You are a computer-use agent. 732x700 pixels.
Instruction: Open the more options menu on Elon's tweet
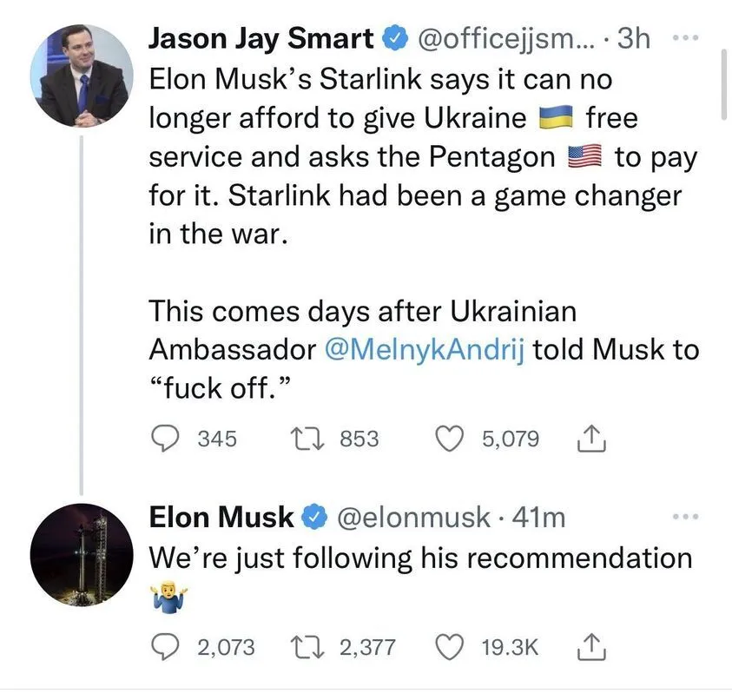click(686, 515)
